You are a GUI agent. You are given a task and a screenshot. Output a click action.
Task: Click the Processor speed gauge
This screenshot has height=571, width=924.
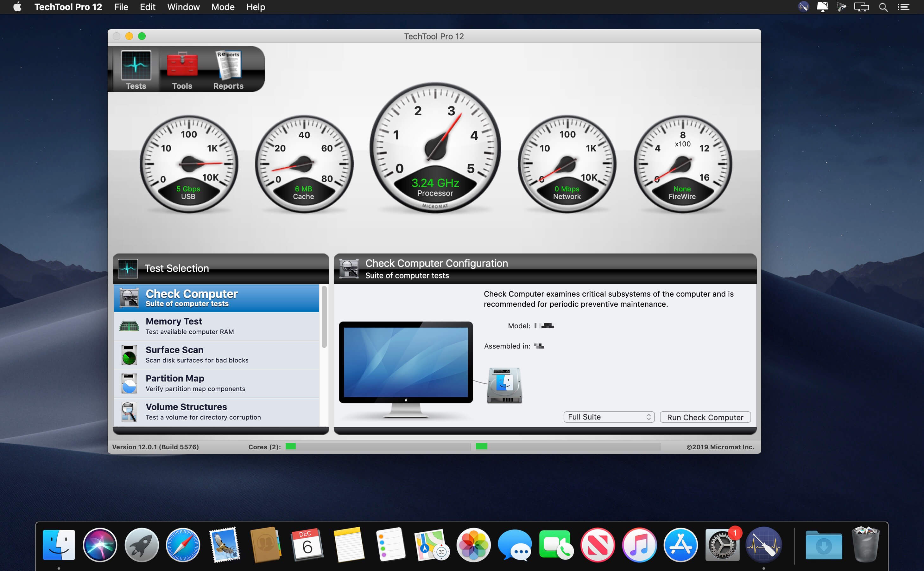click(435, 148)
